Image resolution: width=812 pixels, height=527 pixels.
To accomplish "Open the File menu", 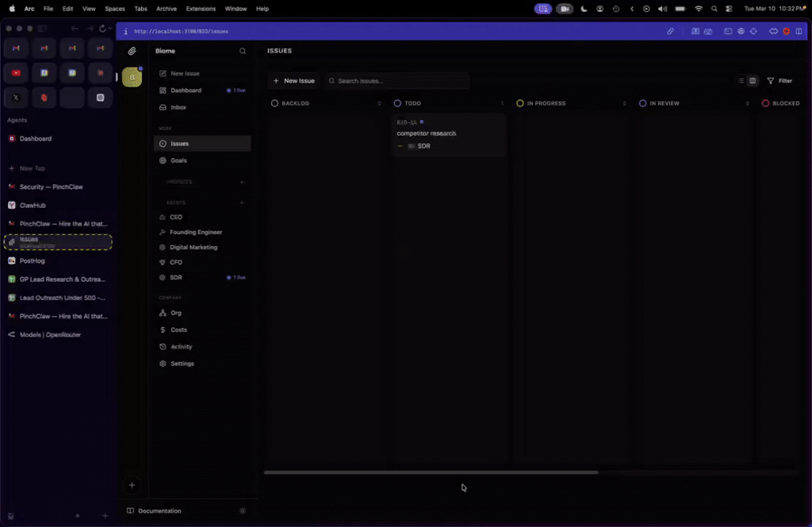I will tap(48, 9).
